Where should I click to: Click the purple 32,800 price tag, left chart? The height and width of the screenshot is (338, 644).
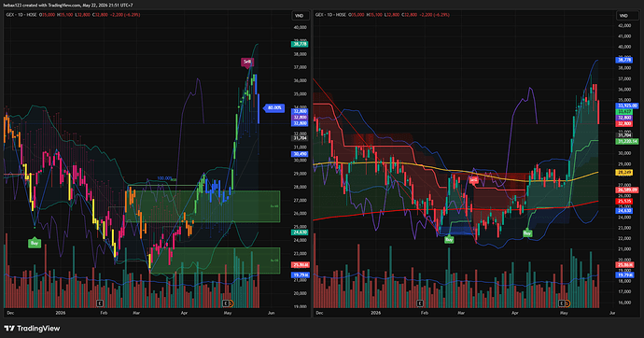[x=300, y=118]
